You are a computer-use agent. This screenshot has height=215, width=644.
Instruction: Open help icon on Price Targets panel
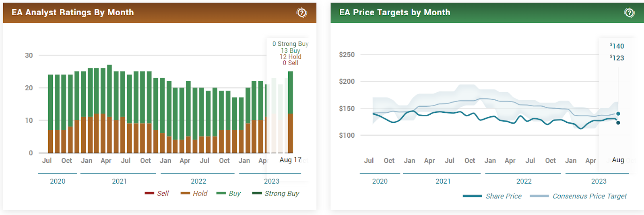point(629,13)
